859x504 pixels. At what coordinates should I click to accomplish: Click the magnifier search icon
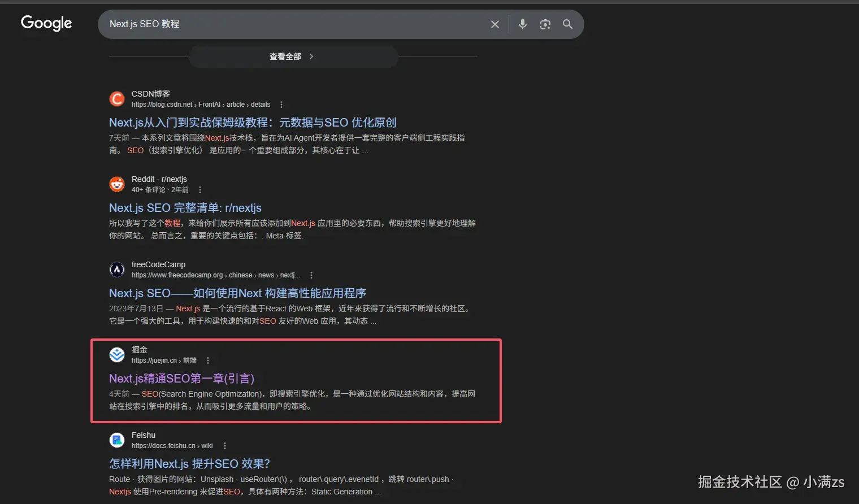pyautogui.click(x=568, y=24)
